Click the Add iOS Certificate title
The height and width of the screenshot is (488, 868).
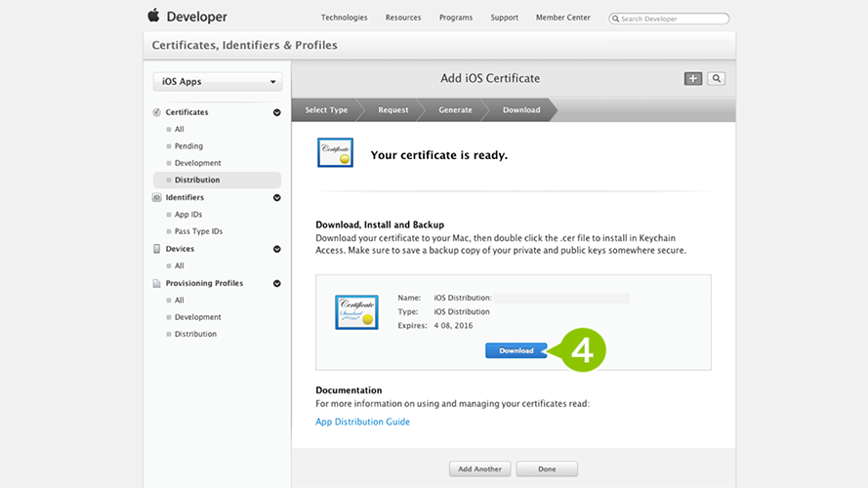pyautogui.click(x=490, y=78)
